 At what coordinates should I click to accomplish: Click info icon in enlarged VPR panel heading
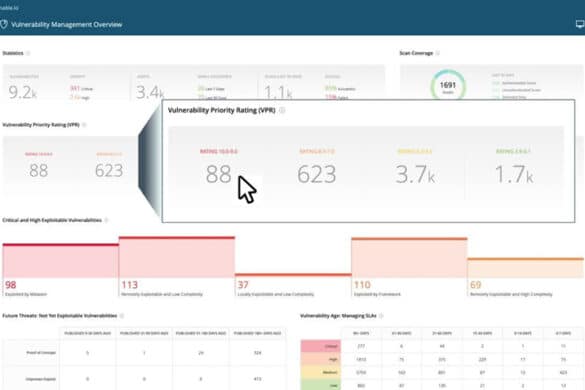click(282, 110)
